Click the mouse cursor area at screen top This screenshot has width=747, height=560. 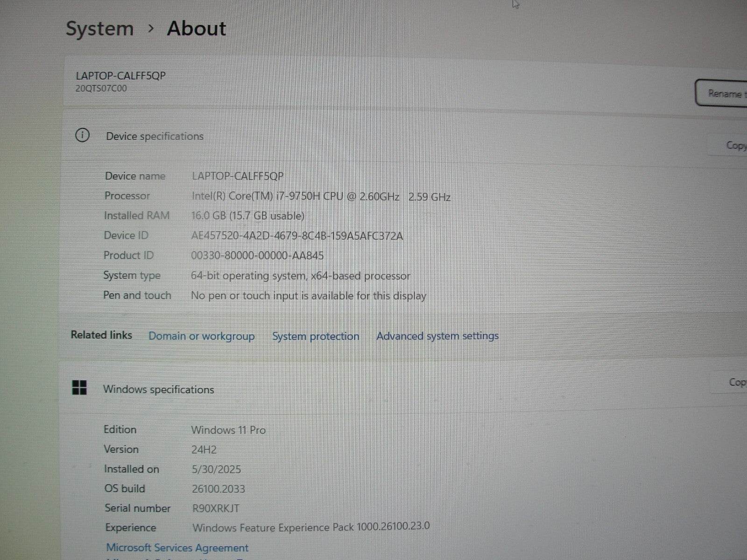(515, 5)
